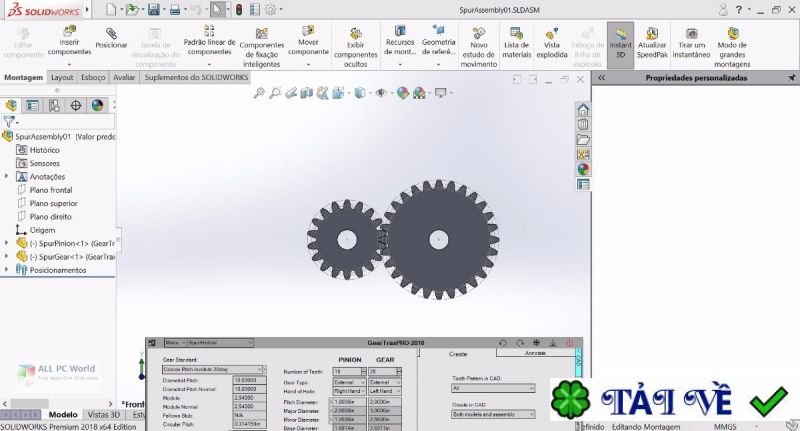800x431 pixels.
Task: Toggle the Select cursor tool
Action: [x=217, y=9]
